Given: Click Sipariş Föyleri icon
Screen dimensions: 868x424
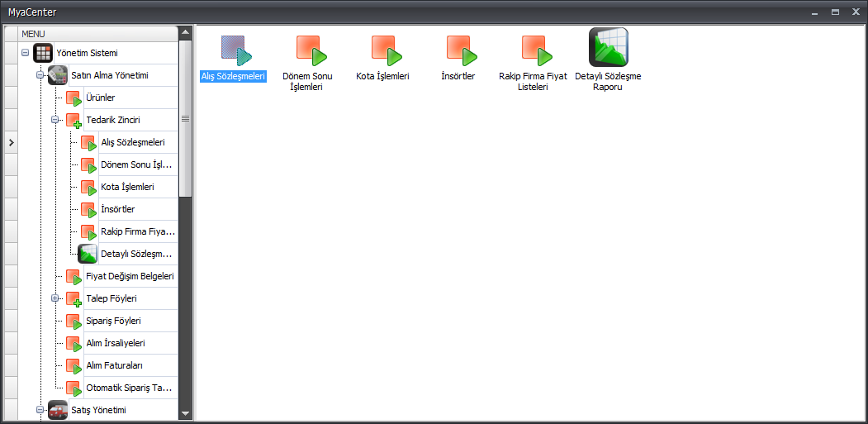Looking at the screenshot, I should pyautogui.click(x=74, y=322).
